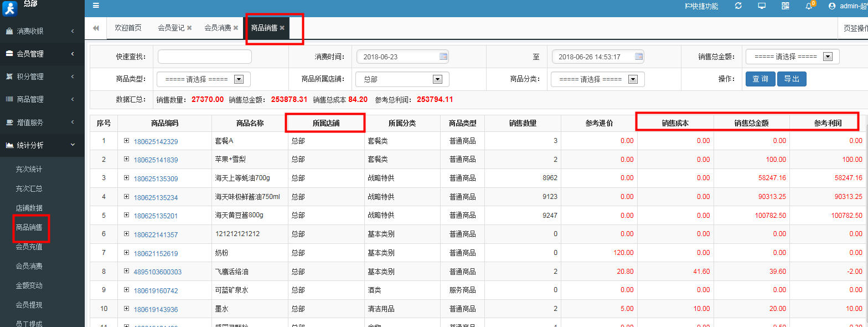Screen dimensions: 868x327
Task: Click the 导出 export button
Action: (792, 79)
